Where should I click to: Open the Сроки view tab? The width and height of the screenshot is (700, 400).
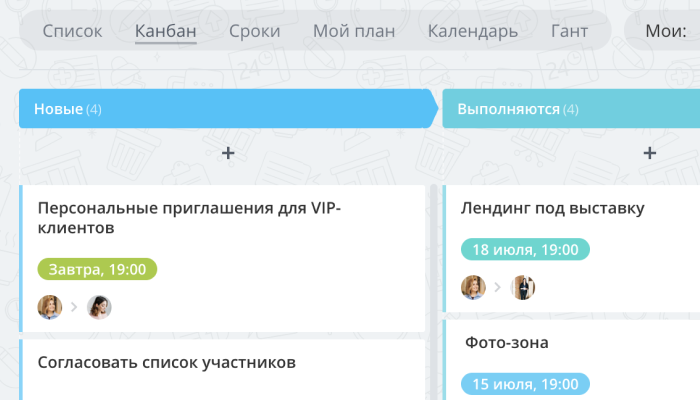click(x=254, y=31)
